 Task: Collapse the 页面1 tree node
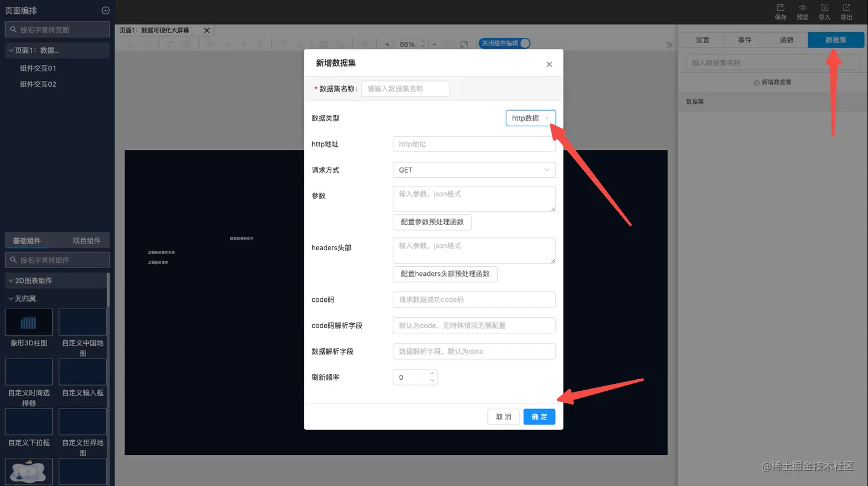click(11, 50)
